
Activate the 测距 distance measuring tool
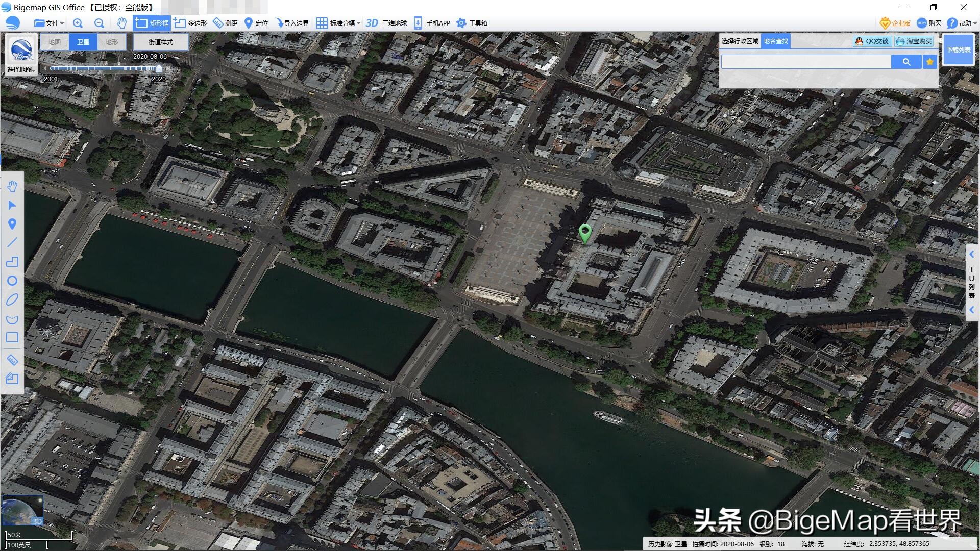(x=225, y=23)
